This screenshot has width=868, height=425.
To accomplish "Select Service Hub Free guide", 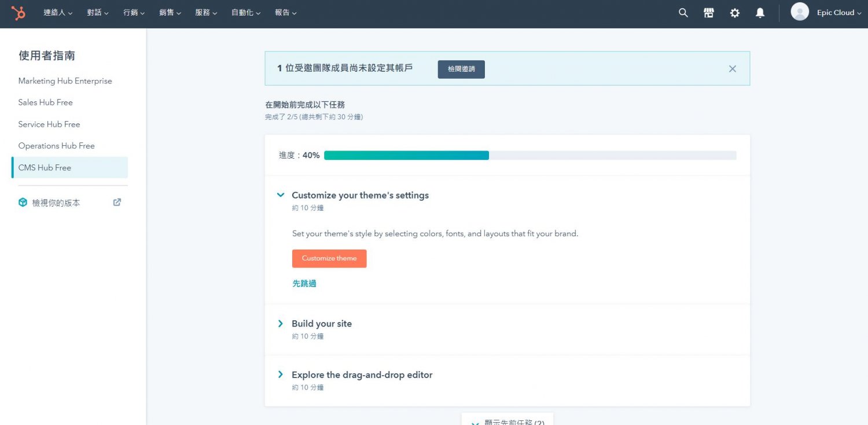I will click(x=49, y=124).
